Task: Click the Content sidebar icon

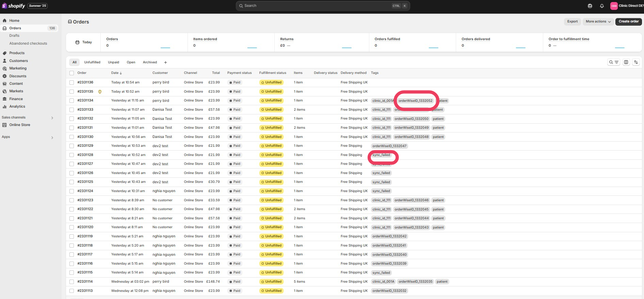Action: tap(4, 83)
